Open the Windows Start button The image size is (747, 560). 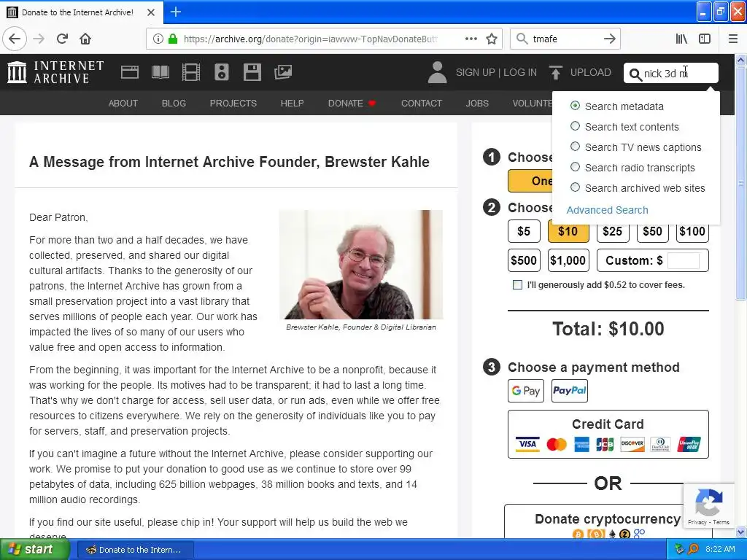pyautogui.click(x=35, y=549)
